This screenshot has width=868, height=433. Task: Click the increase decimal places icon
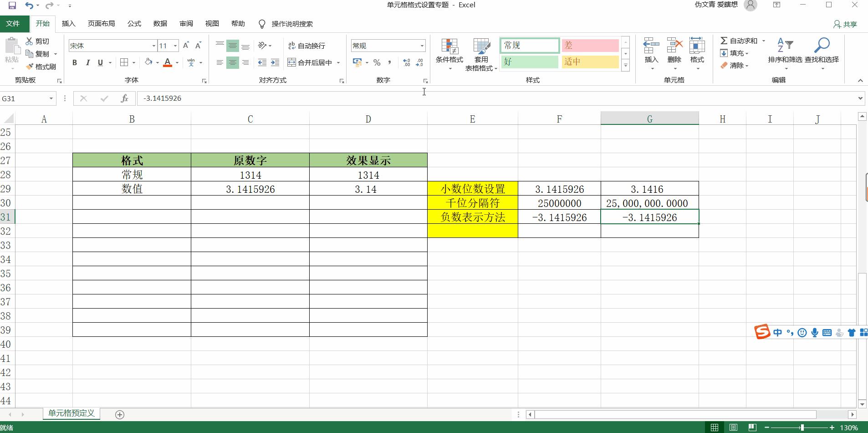(405, 62)
